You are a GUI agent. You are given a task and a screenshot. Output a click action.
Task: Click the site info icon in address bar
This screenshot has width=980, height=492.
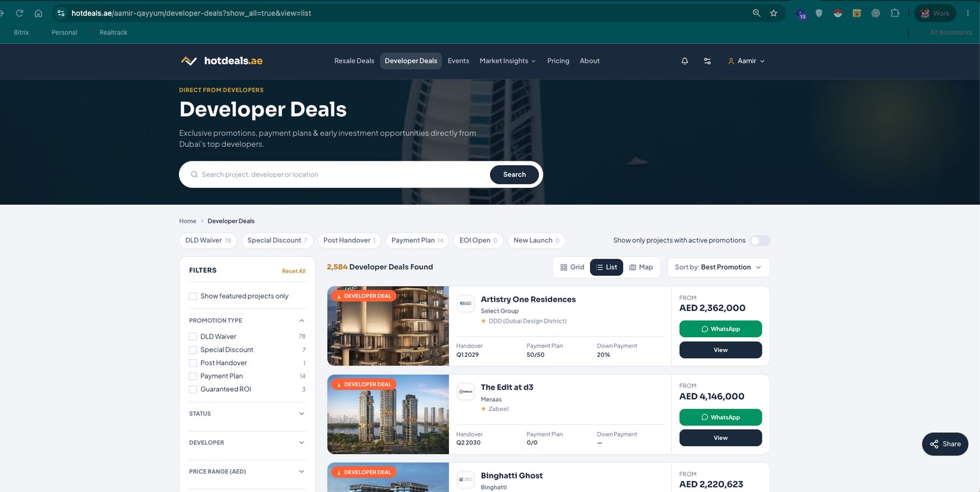pyautogui.click(x=61, y=13)
